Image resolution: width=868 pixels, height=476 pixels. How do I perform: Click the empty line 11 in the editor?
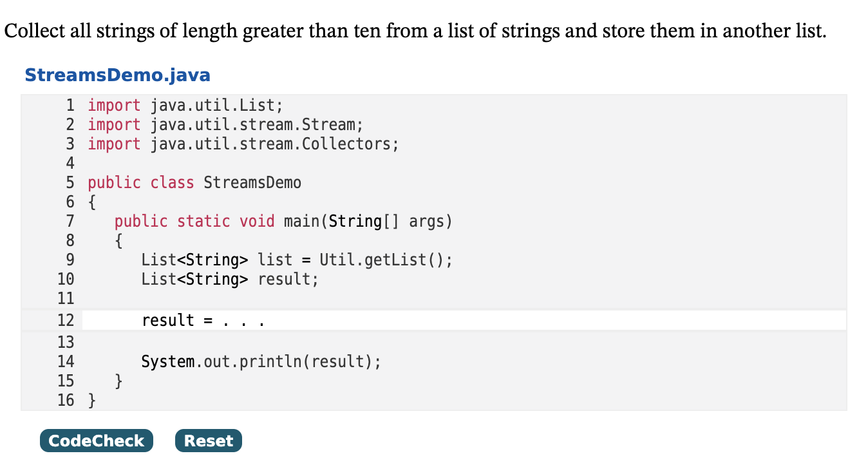pos(193,298)
